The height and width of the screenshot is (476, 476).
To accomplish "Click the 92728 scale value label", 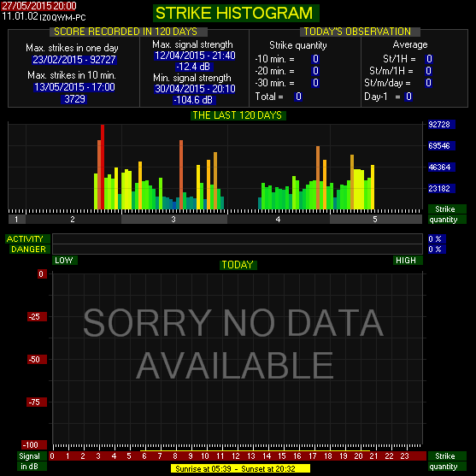I will point(442,125).
